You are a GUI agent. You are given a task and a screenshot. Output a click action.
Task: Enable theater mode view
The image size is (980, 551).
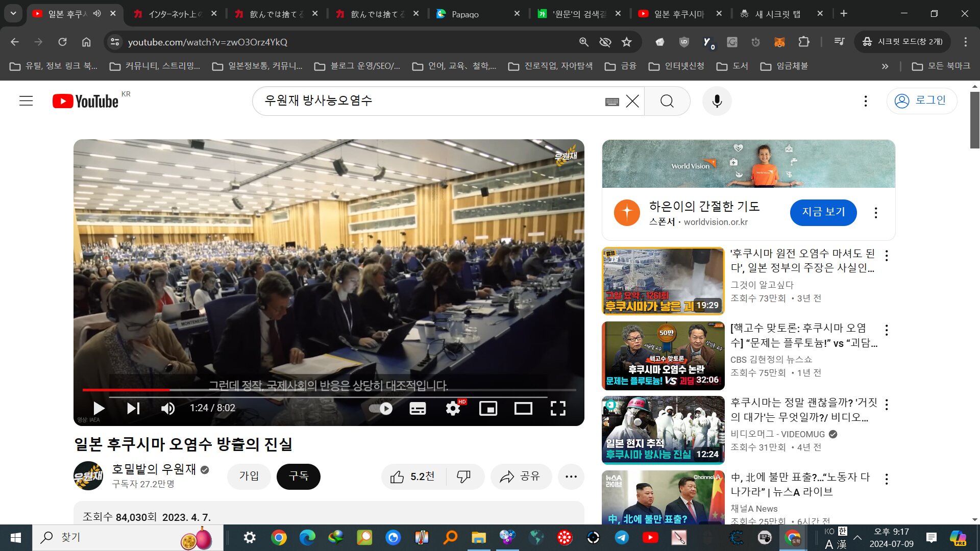click(x=523, y=408)
